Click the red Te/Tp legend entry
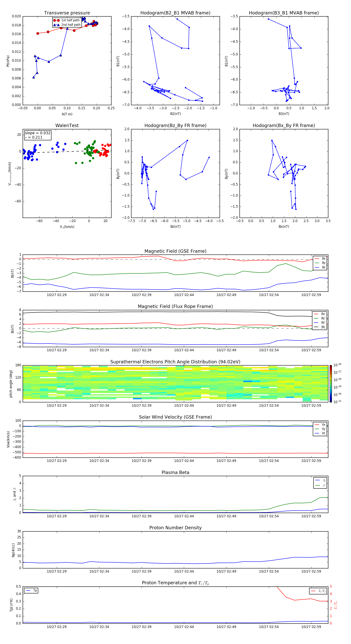This screenshot has height=644, width=351. coord(318,591)
